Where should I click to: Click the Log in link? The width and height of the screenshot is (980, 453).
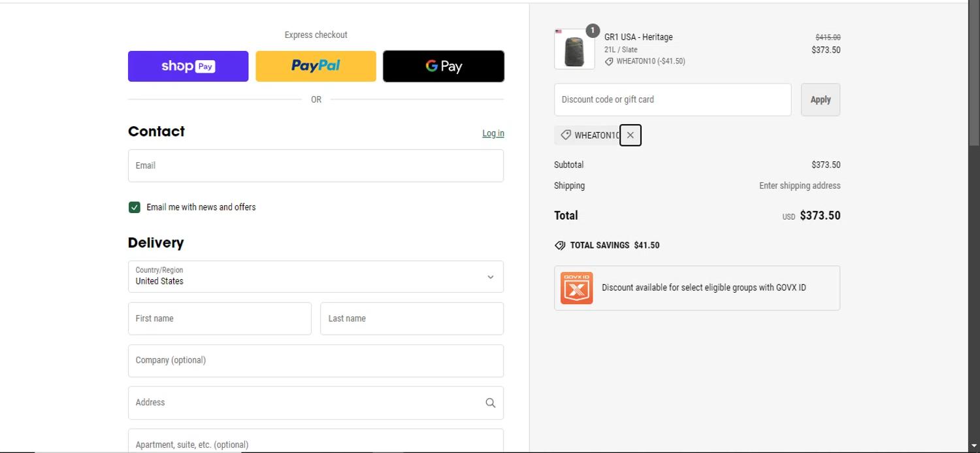[x=493, y=133]
